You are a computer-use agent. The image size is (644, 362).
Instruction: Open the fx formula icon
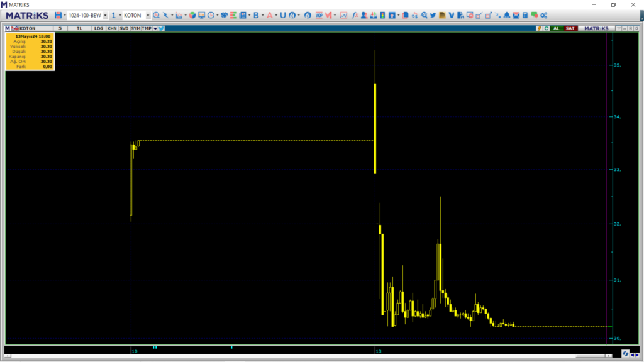coord(355,15)
